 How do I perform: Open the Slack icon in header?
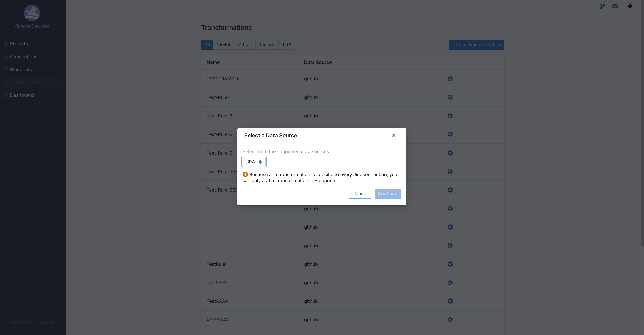pyautogui.click(x=630, y=6)
